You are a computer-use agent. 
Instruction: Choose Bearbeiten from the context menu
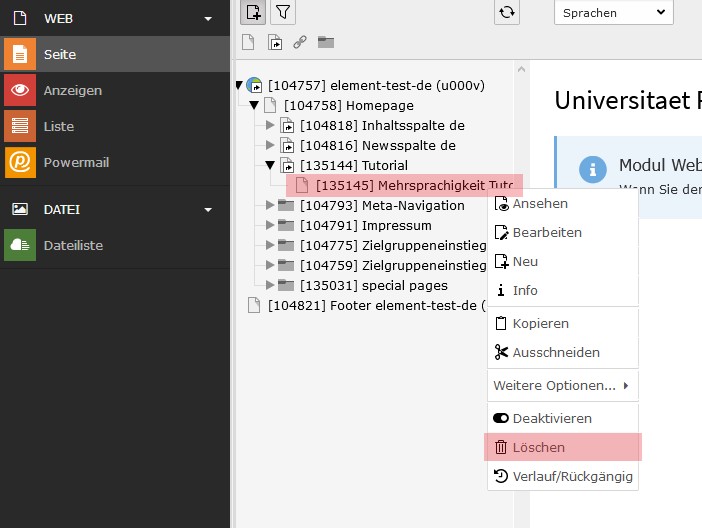[547, 232]
